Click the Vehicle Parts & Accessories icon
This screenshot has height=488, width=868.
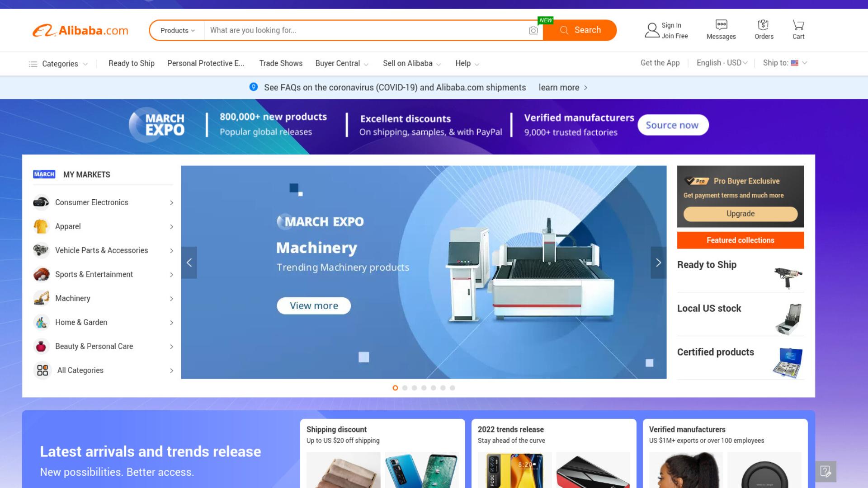(x=41, y=250)
